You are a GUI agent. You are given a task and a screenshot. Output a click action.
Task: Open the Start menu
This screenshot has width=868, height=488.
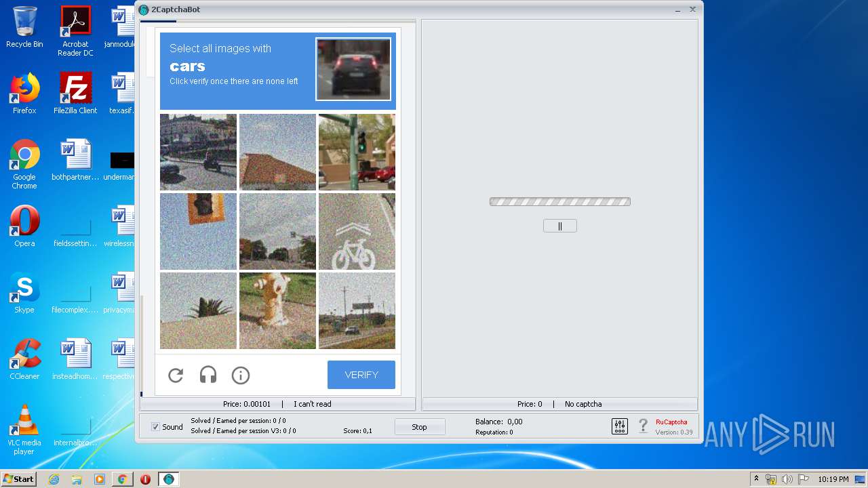(x=19, y=479)
